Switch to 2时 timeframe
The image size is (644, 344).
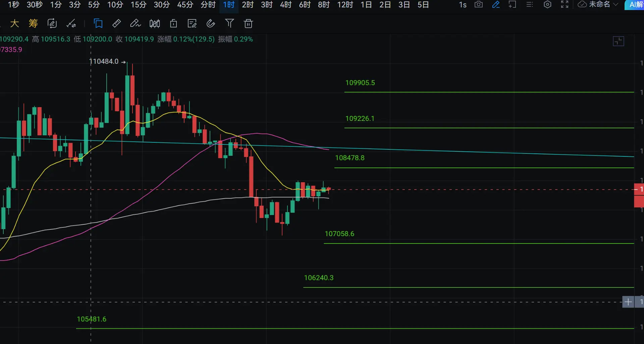click(x=248, y=5)
